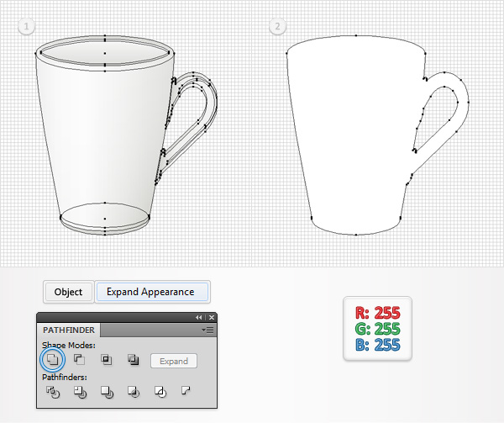
Task: Click the Unite shape mode icon
Action: point(52,359)
